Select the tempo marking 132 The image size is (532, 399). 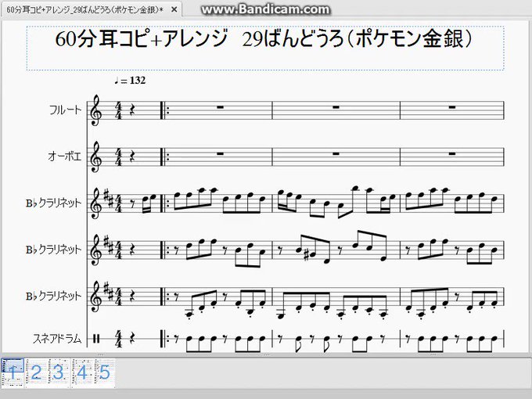[130, 81]
